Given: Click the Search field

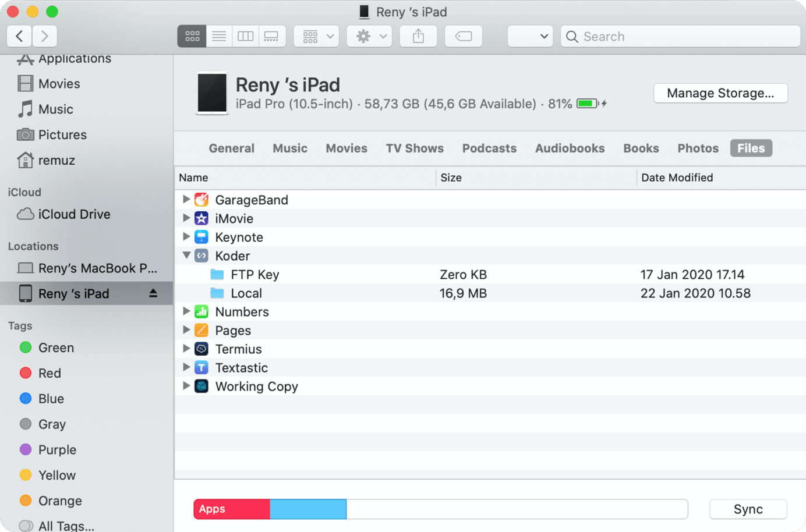Looking at the screenshot, I should point(680,36).
